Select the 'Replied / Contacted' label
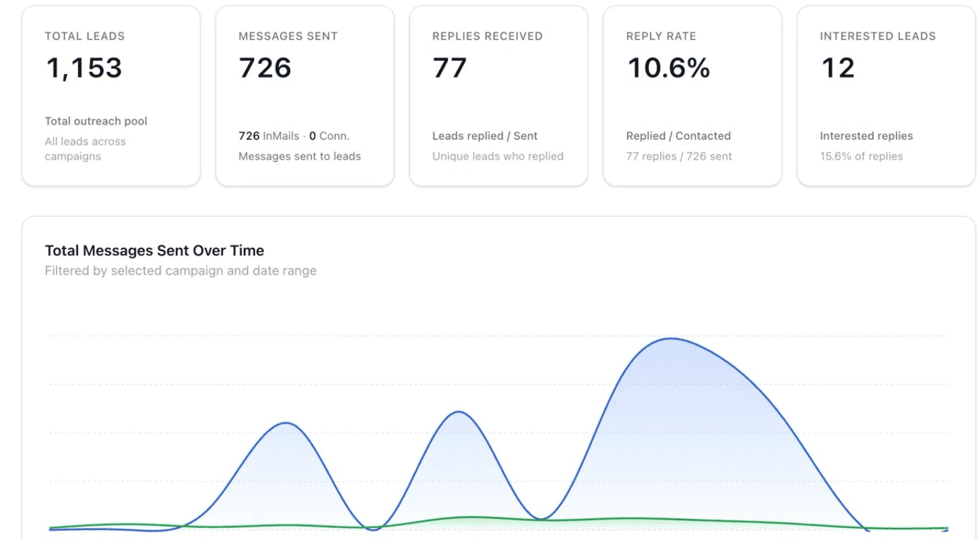980x539 pixels. click(678, 136)
